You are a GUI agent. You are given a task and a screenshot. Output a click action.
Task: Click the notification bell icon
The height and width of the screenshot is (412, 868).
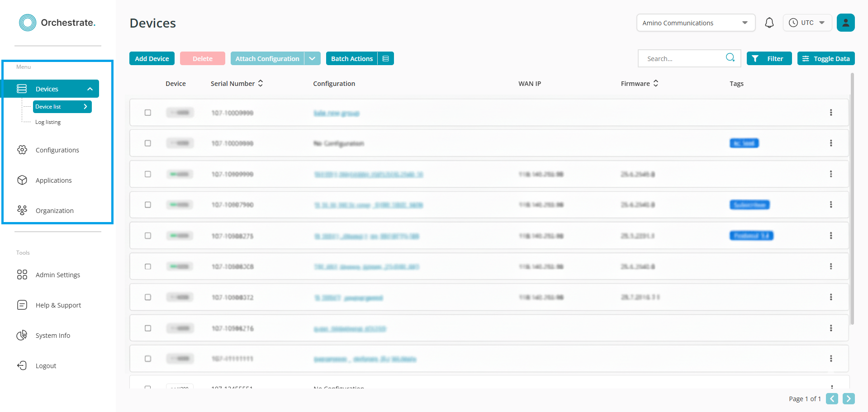pos(769,23)
